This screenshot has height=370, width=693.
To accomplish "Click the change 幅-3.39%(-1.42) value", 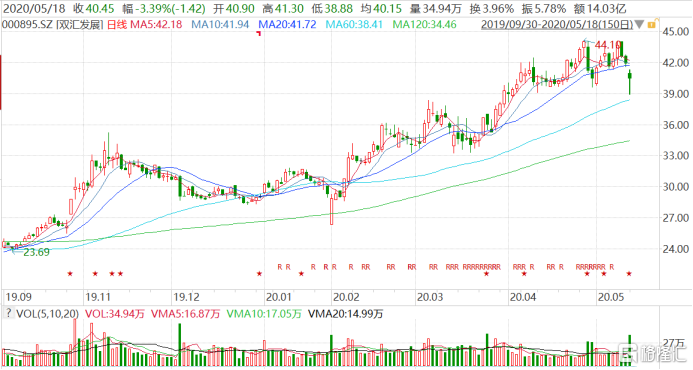I will click(x=164, y=8).
